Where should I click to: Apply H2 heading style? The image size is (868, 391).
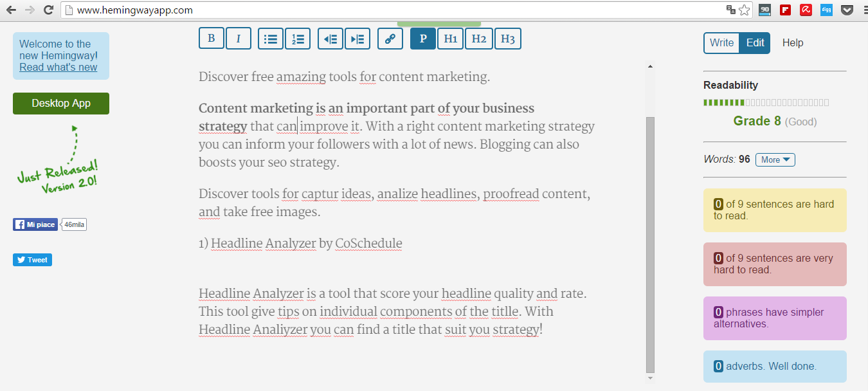point(479,39)
